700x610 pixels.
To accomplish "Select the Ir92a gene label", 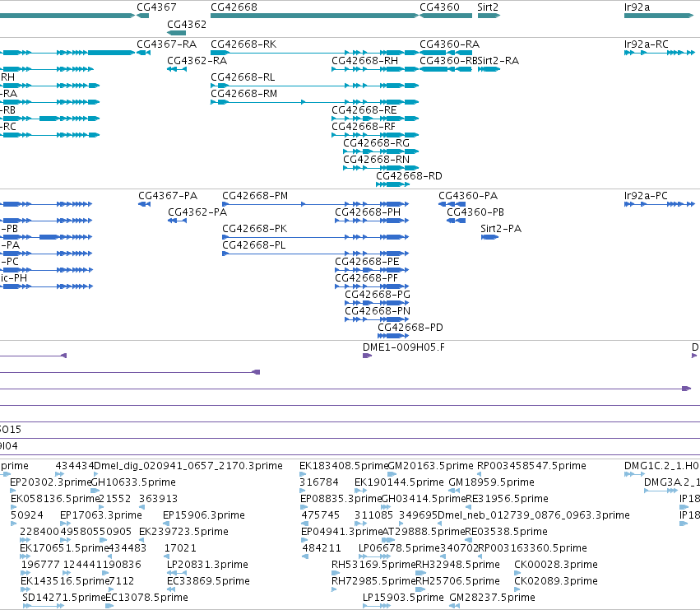I will (x=637, y=7).
